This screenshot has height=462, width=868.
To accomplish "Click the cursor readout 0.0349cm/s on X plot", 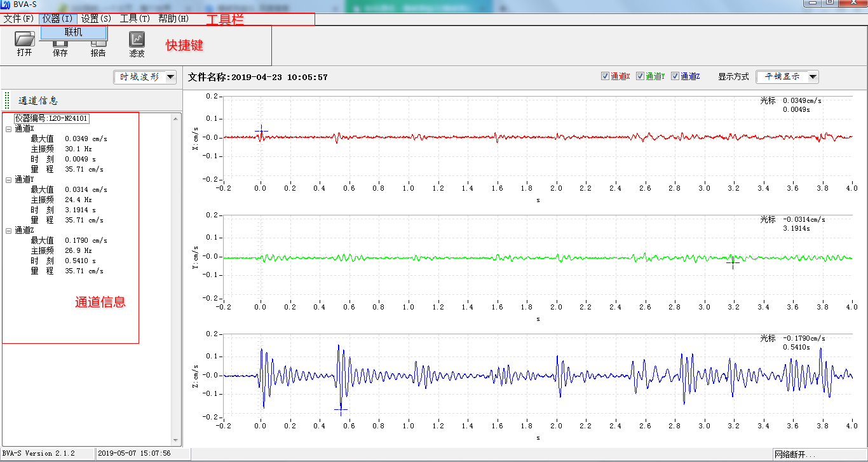I will point(802,100).
